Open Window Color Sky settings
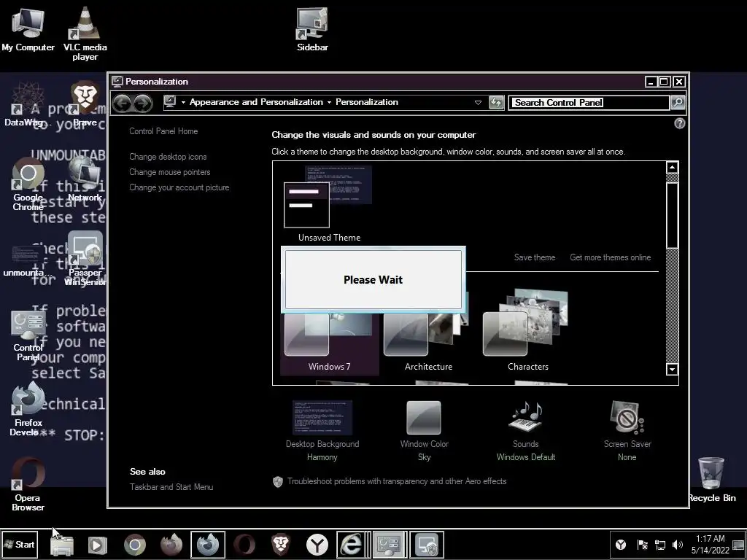 (424, 432)
